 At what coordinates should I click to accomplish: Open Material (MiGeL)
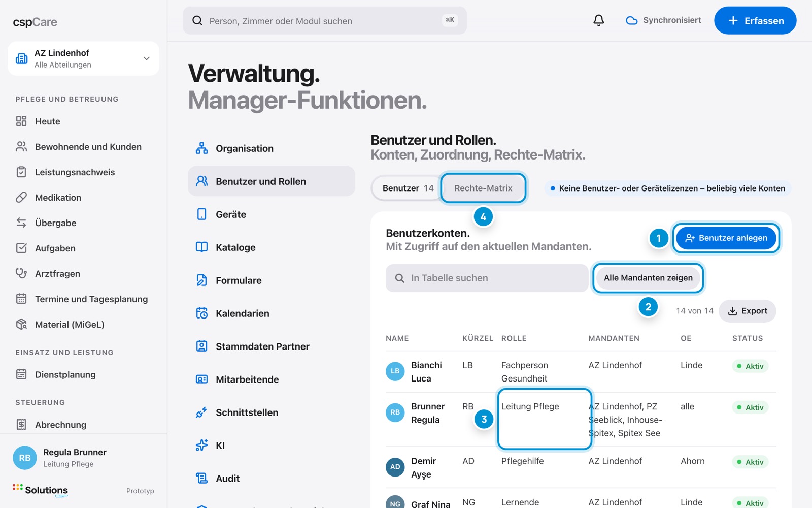[83, 325]
